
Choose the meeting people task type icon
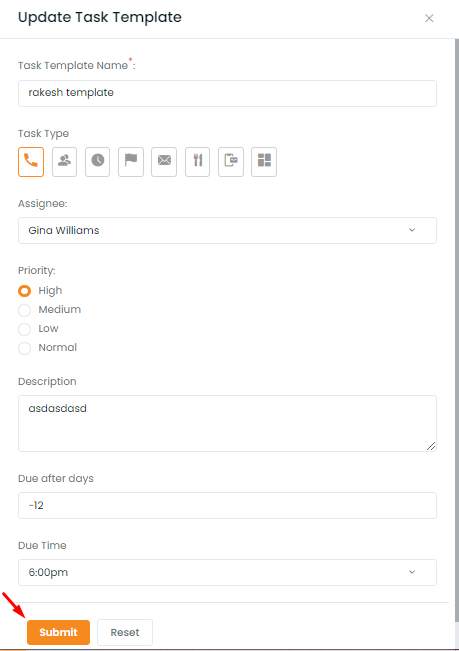(64, 162)
